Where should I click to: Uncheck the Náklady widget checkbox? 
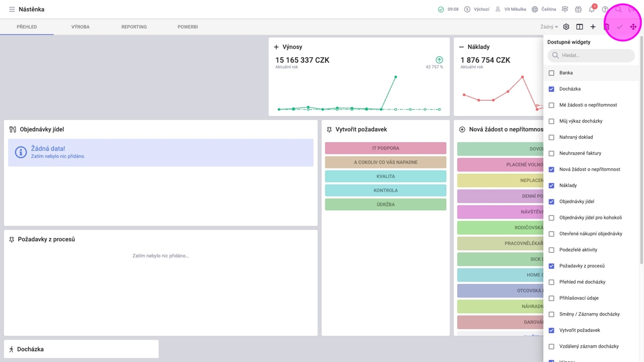551,186
